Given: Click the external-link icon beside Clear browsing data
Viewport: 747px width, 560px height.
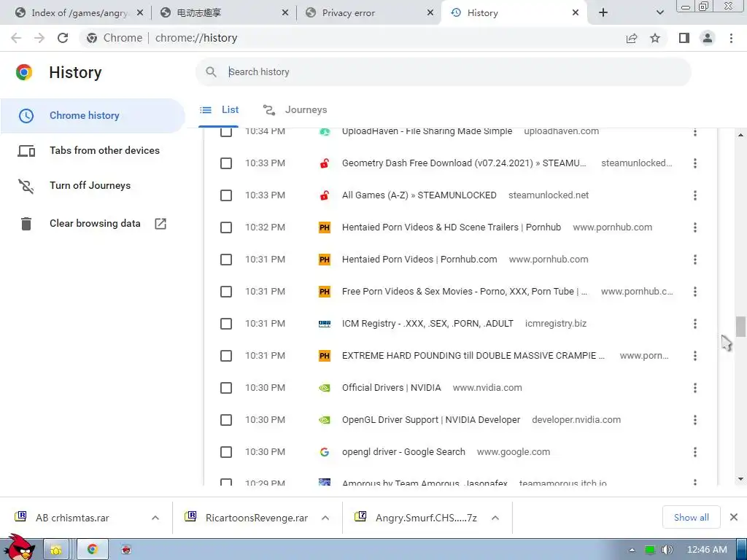Looking at the screenshot, I should click(x=160, y=223).
